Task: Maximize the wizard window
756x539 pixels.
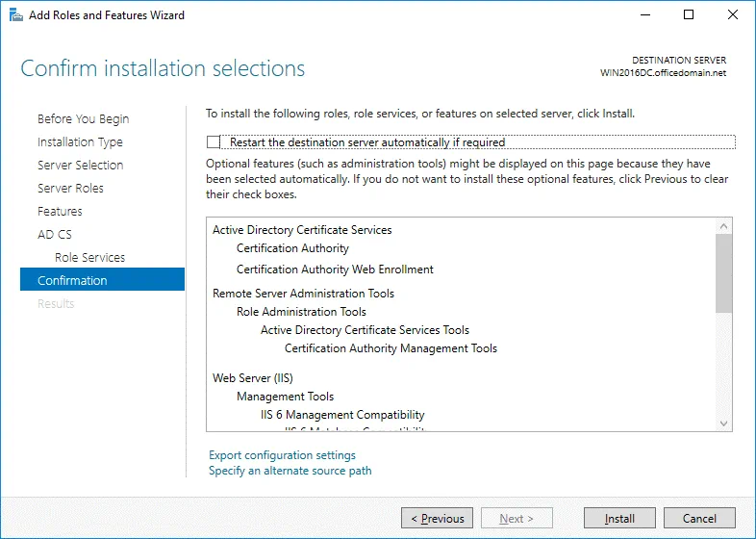Action: (689, 15)
